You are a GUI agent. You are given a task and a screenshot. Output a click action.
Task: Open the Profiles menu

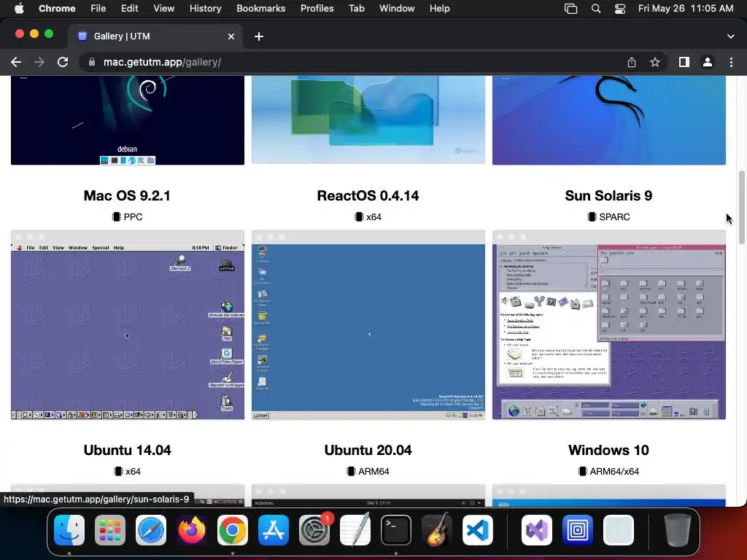(x=317, y=8)
